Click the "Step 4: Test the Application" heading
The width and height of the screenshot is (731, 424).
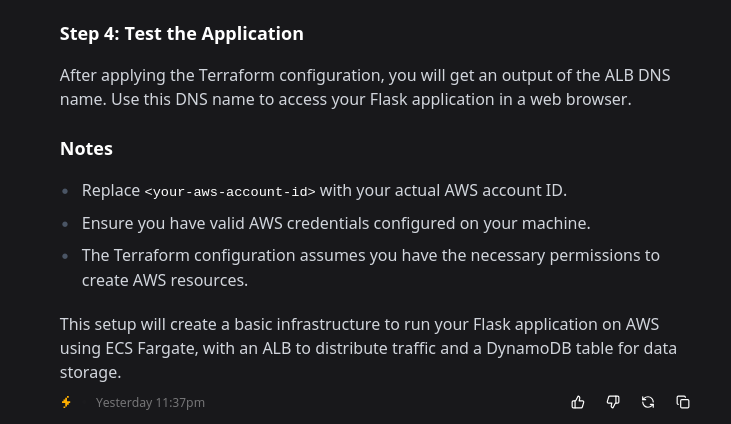(x=182, y=34)
